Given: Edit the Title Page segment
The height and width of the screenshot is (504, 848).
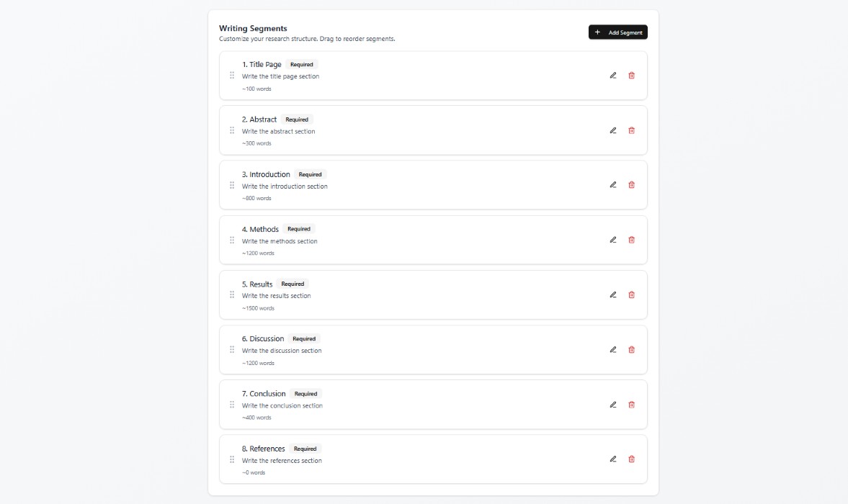Looking at the screenshot, I should pos(613,76).
